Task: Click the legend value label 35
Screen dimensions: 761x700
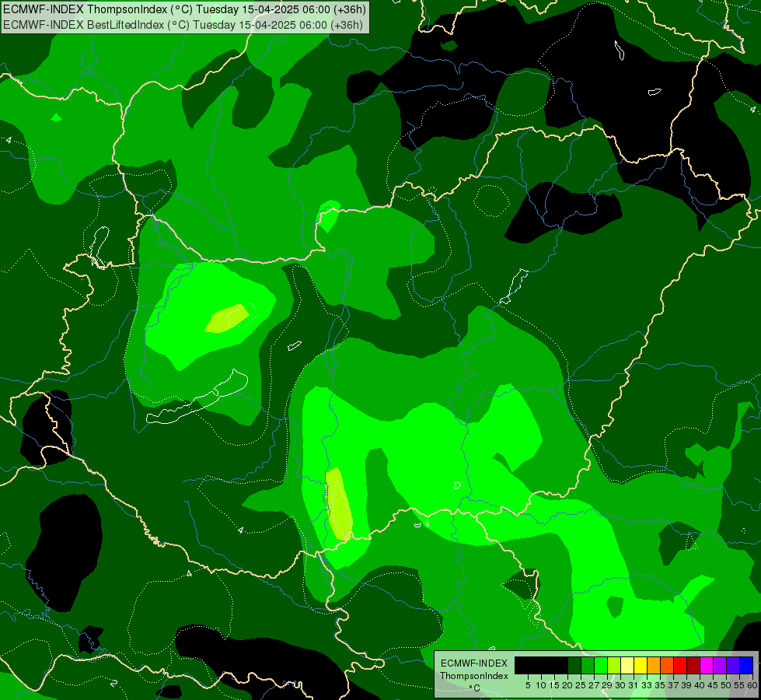Action: (660, 685)
